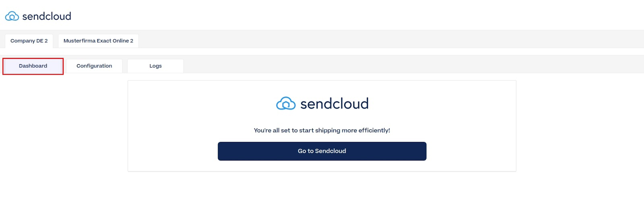Screen dimensions: 644x198
Task: Open the Configuration tab
Action: 94,66
